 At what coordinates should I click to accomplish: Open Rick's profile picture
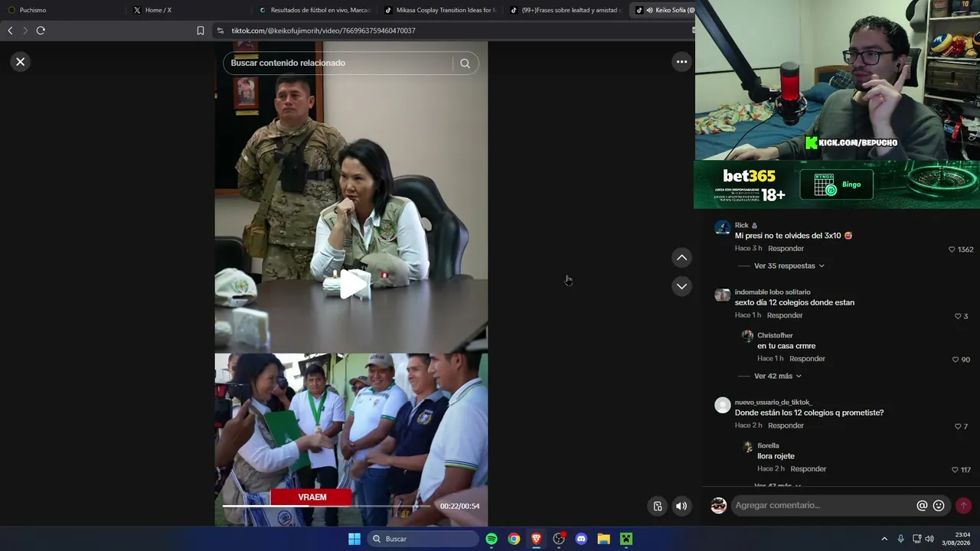722,228
